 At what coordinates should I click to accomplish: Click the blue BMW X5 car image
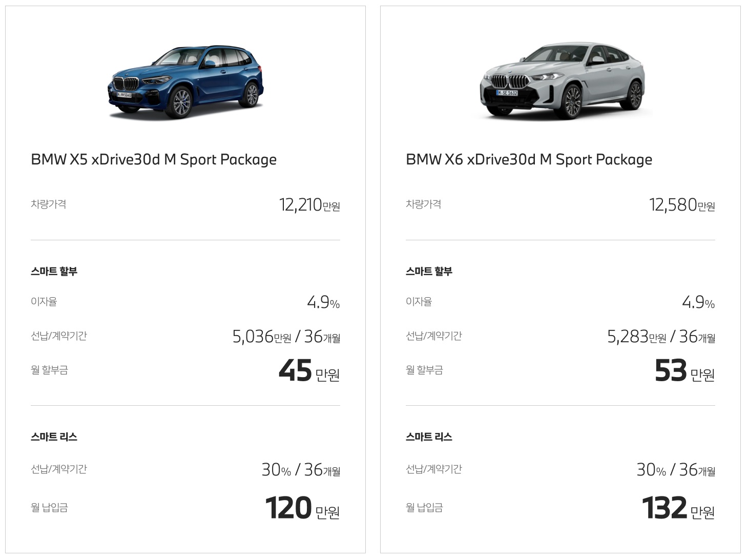point(185,82)
